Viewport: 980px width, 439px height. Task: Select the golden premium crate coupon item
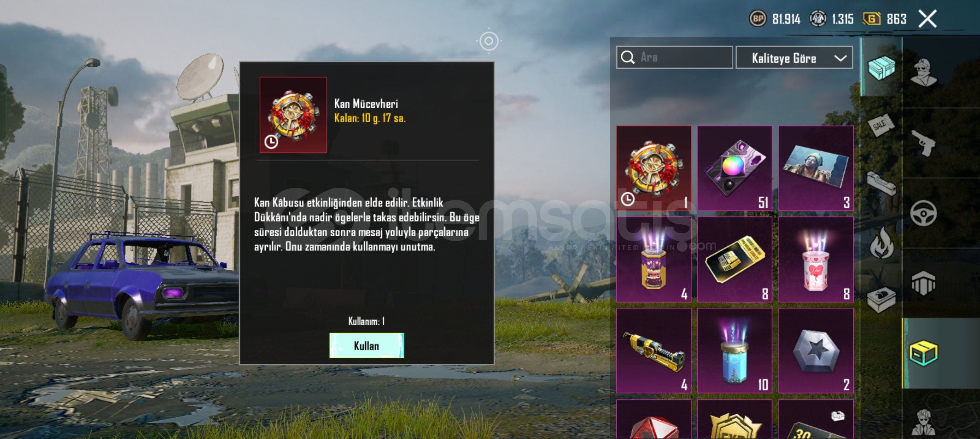click(x=735, y=259)
